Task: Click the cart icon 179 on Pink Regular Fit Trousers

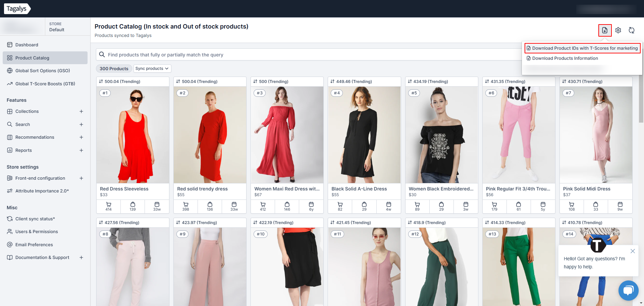Action: point(494,204)
